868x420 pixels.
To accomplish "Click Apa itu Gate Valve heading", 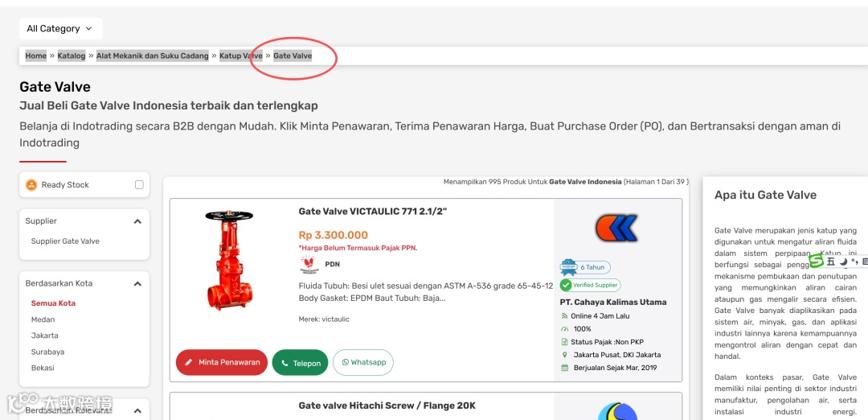I will pos(765,195).
